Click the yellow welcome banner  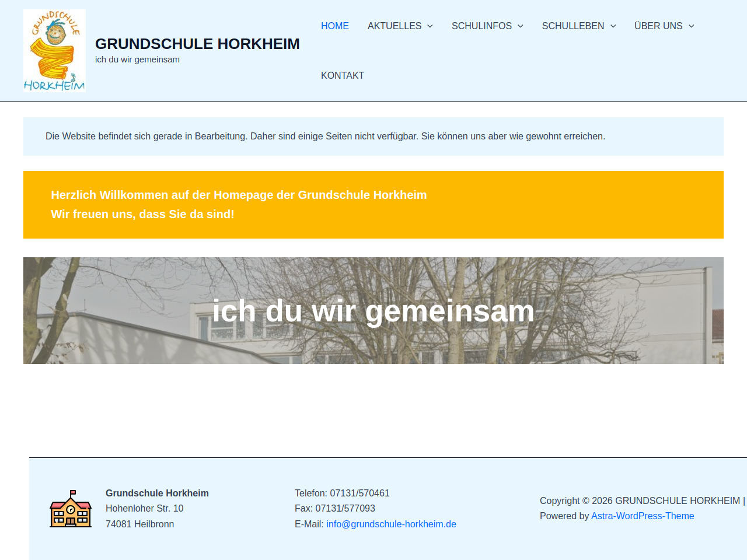tap(373, 205)
